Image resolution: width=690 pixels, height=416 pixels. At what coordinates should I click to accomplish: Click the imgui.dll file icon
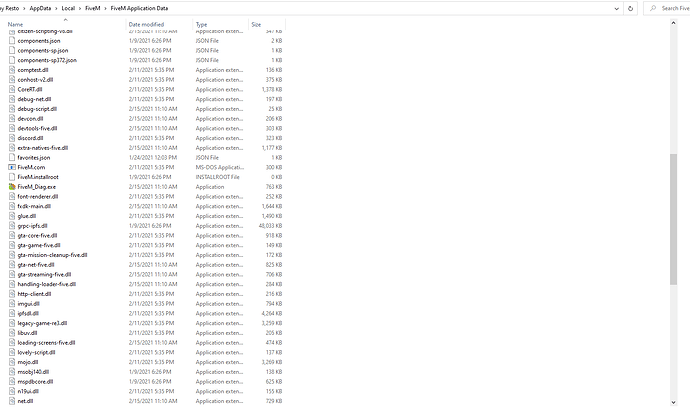[12, 304]
